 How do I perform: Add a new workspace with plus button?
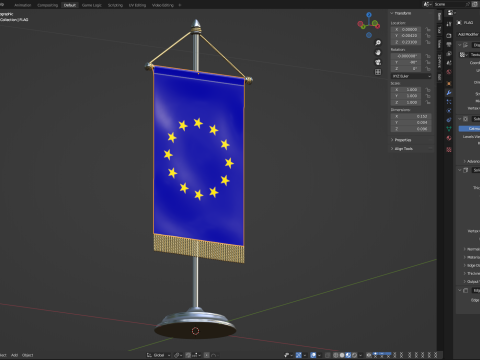coord(180,5)
